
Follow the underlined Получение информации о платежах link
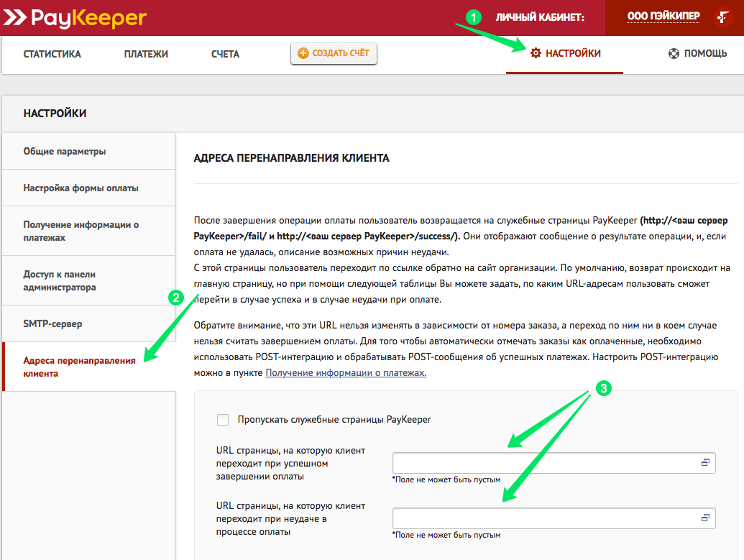[346, 372]
